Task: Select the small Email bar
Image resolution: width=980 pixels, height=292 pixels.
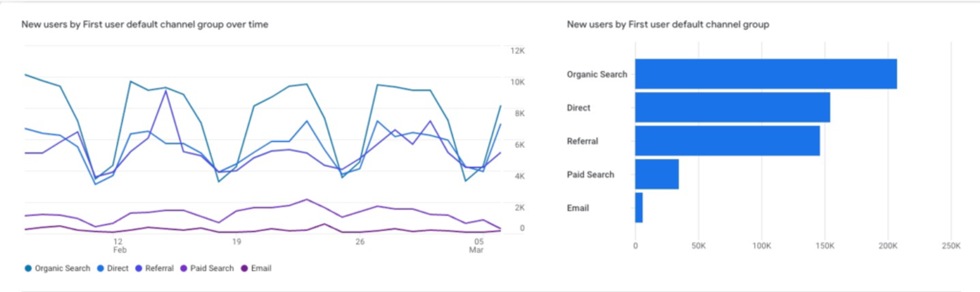Action: coord(639,208)
